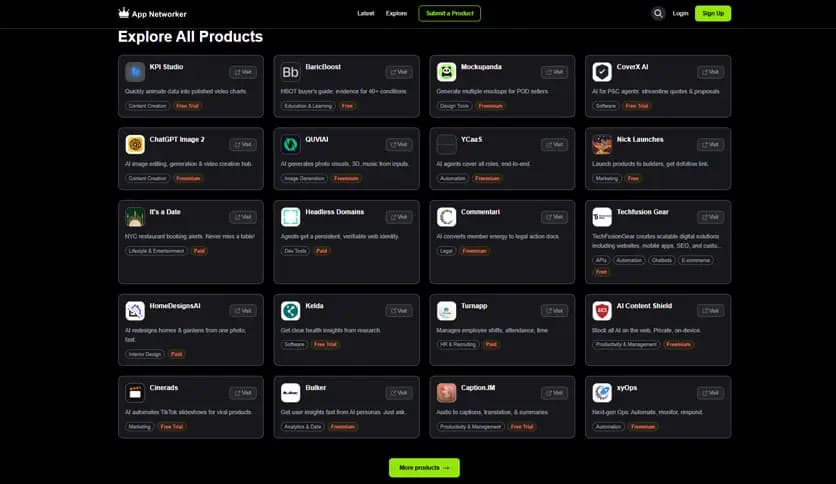The width and height of the screenshot is (836, 484).
Task: Click the xyOps app icon
Action: 602,392
